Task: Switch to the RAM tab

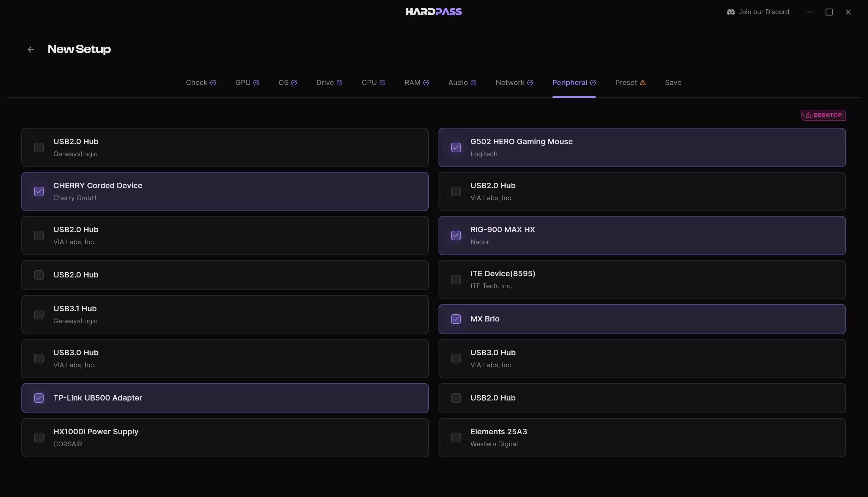Action: point(417,83)
